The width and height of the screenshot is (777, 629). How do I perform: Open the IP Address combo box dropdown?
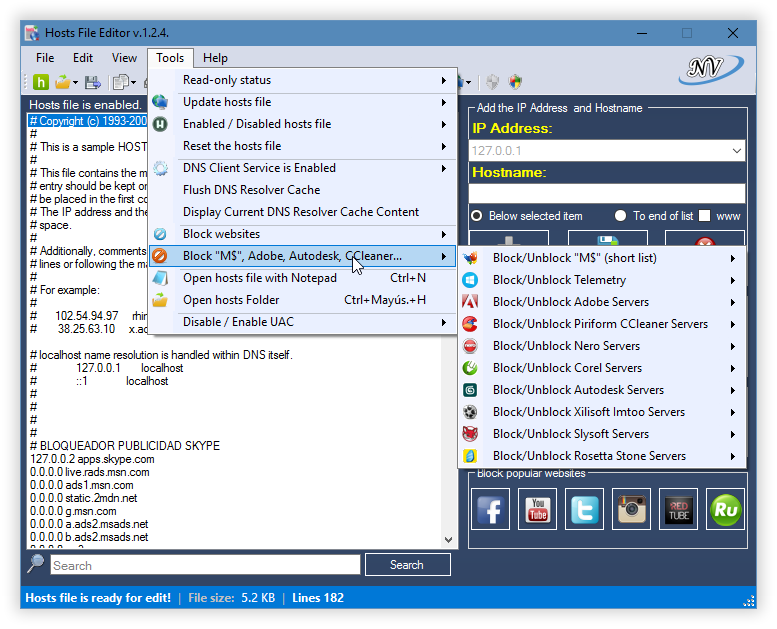coord(737,151)
